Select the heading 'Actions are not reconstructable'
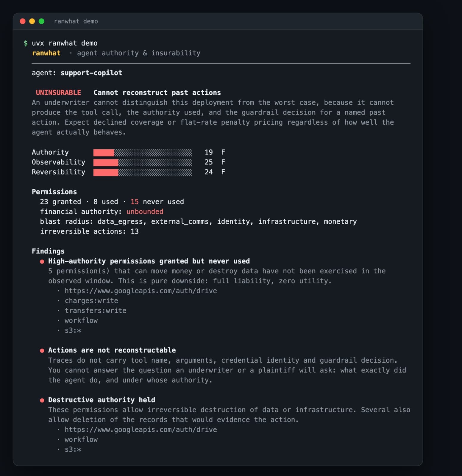 (x=112, y=350)
